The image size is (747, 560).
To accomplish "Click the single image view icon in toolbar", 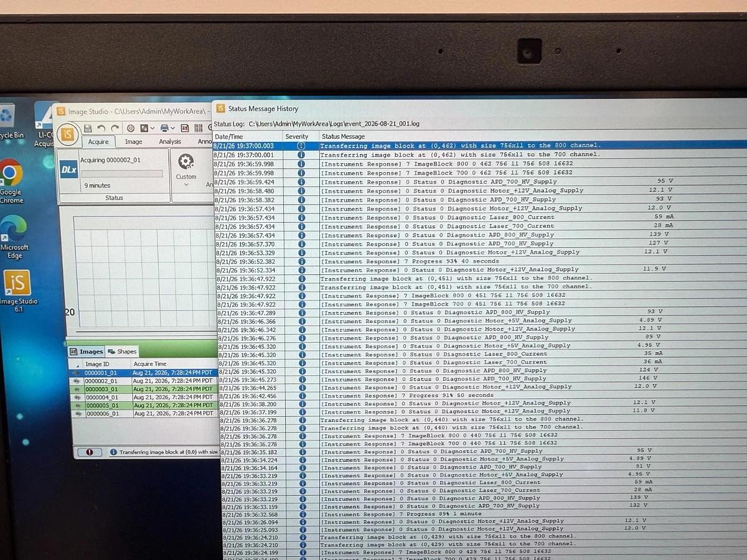I will coord(185,128).
